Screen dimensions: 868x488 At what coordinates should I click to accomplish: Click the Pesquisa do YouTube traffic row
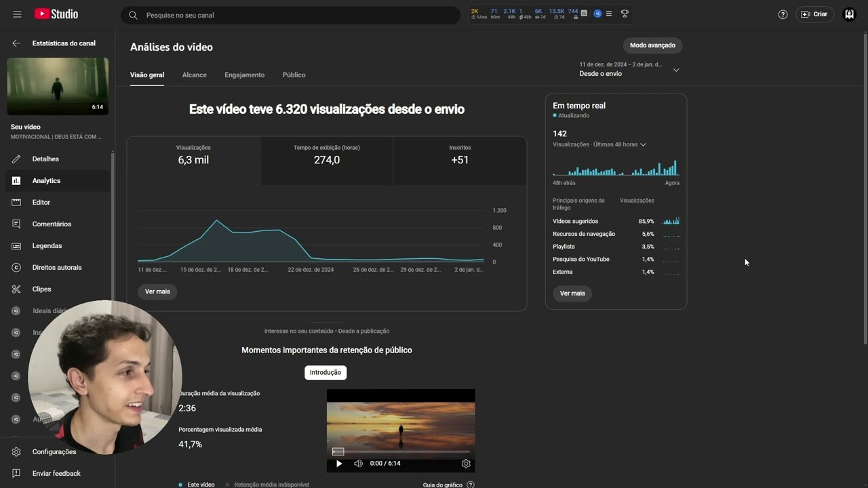616,259
